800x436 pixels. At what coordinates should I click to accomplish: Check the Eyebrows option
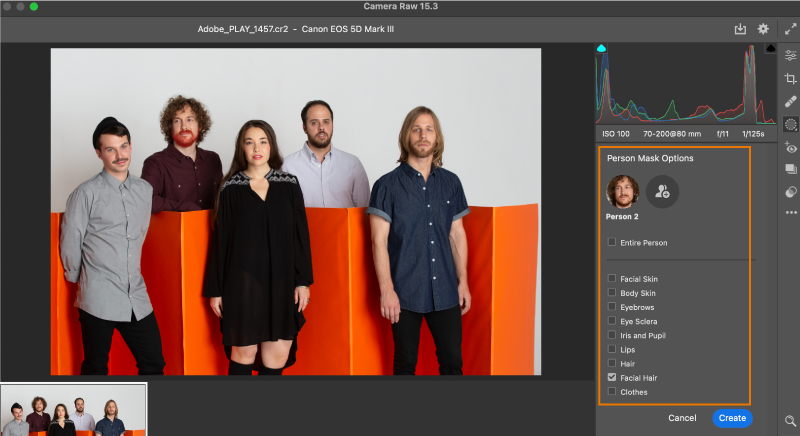point(612,307)
